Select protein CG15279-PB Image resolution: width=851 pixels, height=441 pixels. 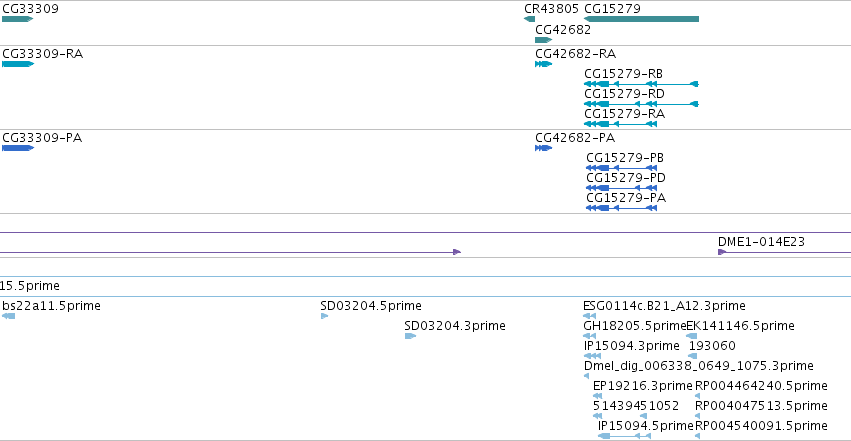(622, 168)
